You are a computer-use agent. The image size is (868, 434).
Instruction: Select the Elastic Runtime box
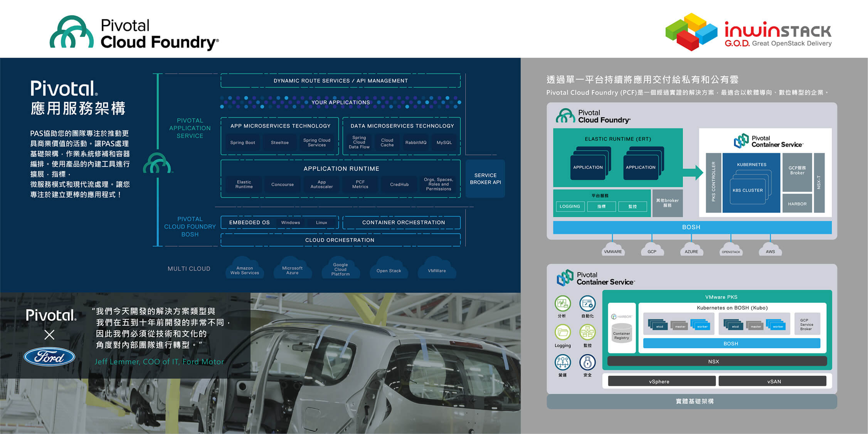(244, 184)
